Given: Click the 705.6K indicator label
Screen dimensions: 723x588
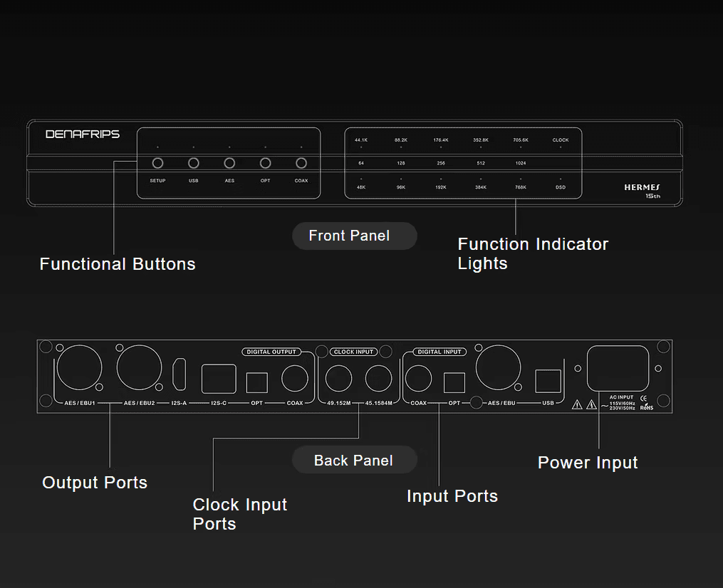Looking at the screenshot, I should 521,140.
